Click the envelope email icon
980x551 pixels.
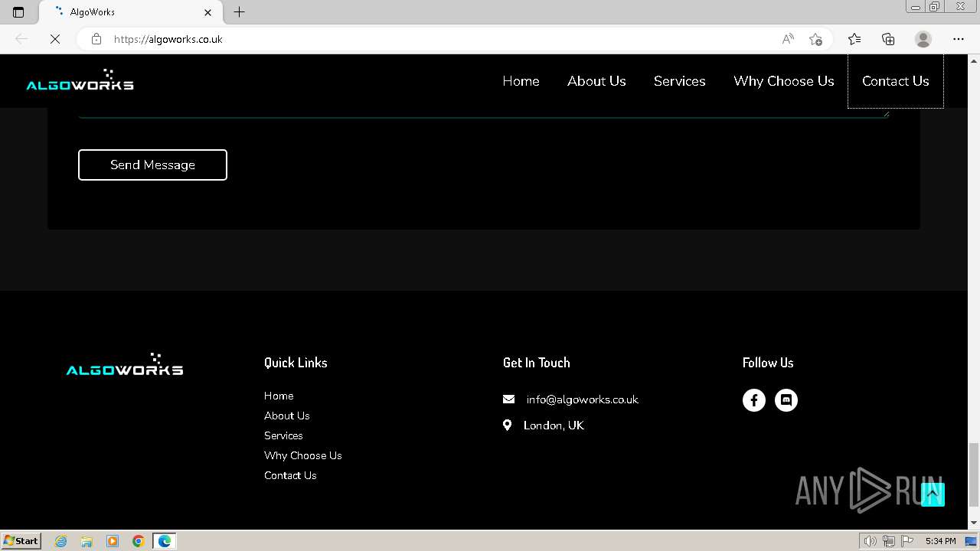(508, 399)
